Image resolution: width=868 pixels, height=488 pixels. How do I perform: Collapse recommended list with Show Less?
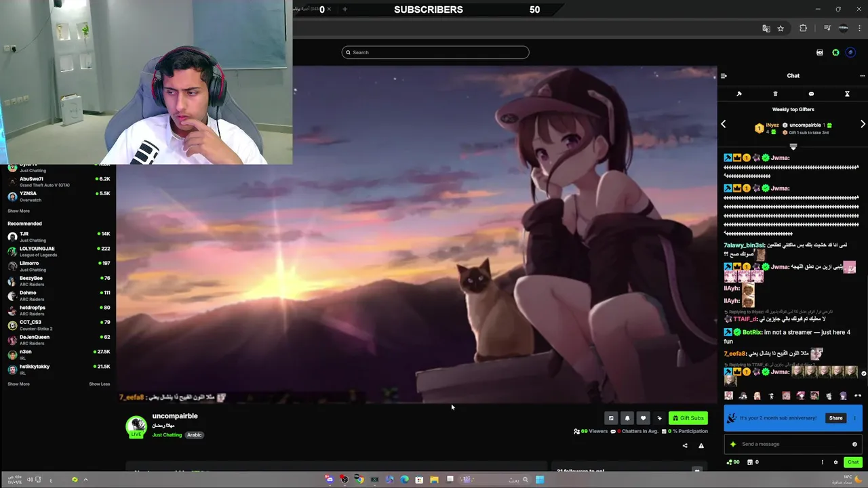[99, 384]
